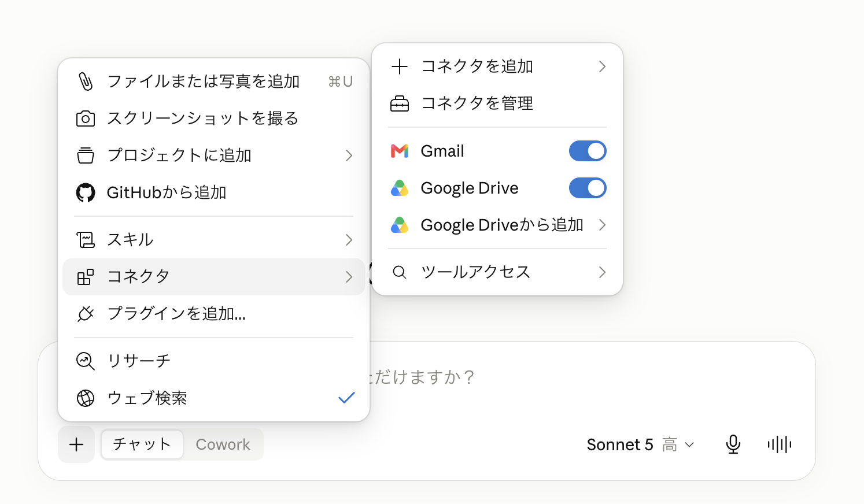864x504 pixels.
Task: Click the microphone dictation icon
Action: pos(733,444)
